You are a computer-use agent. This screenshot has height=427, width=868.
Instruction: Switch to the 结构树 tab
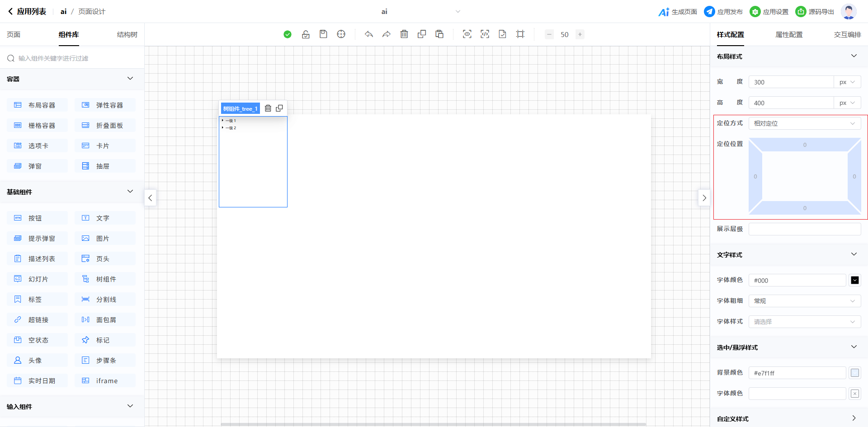click(127, 35)
